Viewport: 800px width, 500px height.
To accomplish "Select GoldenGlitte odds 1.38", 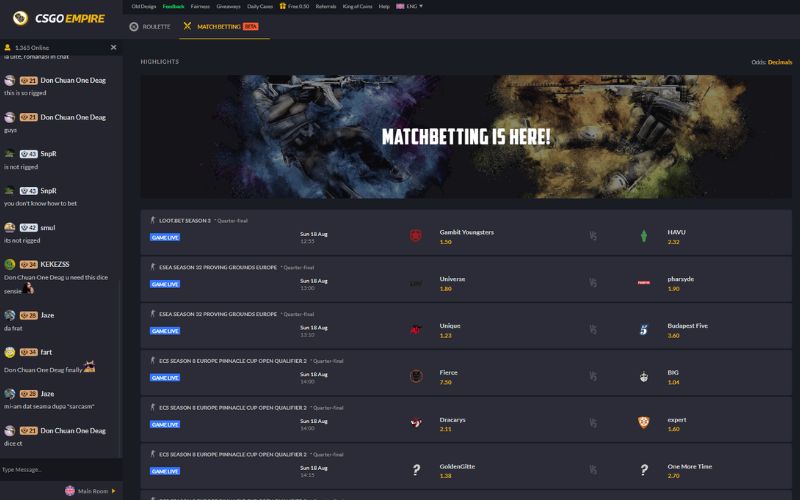I will click(x=445, y=476).
